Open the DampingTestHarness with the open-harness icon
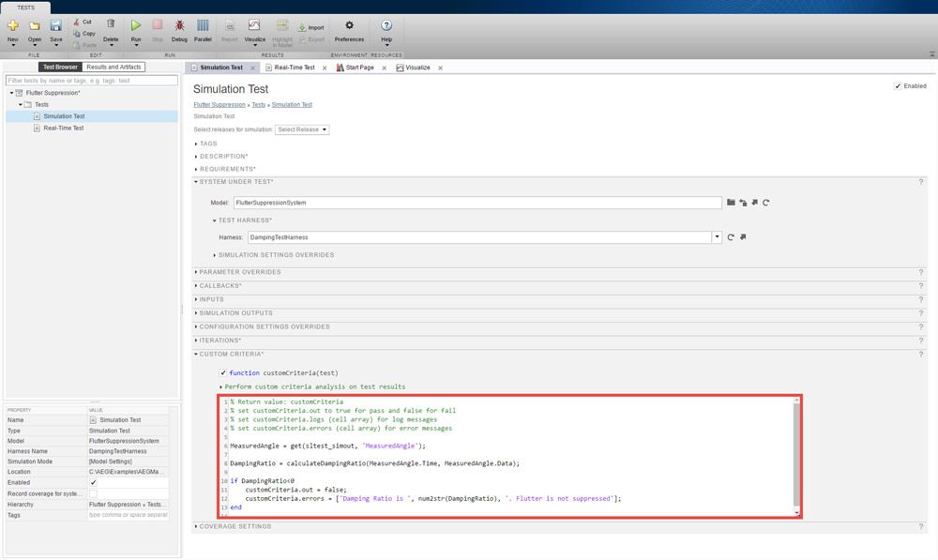The image size is (938, 560). (743, 236)
